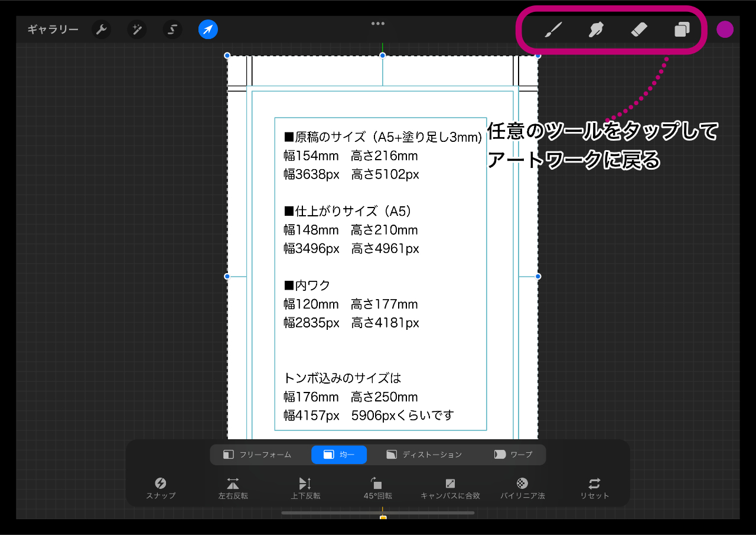Viewport: 756px width, 535px height.
Task: Toggle the スナップ snapping option
Action: click(161, 488)
